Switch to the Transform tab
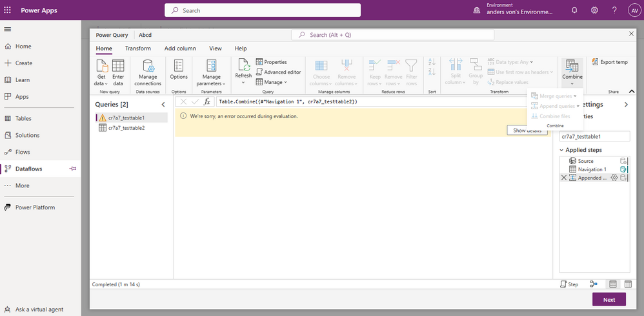This screenshot has height=316, width=644. (x=138, y=48)
